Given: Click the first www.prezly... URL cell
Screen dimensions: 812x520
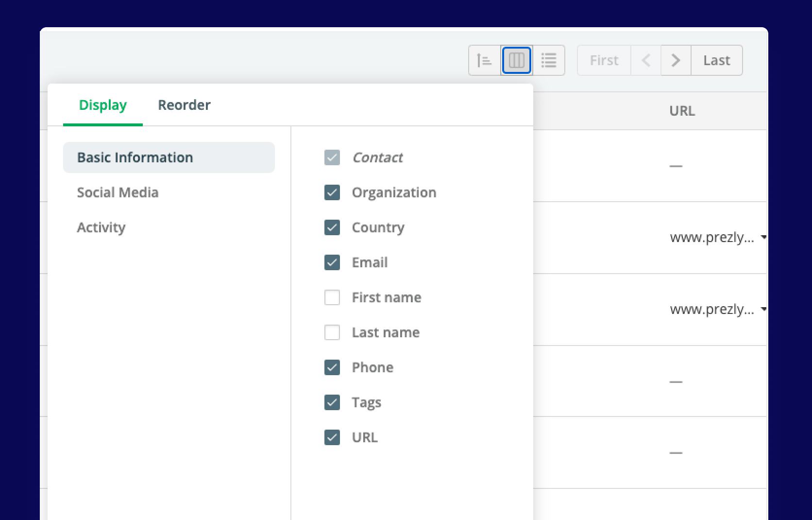Looking at the screenshot, I should pos(712,238).
